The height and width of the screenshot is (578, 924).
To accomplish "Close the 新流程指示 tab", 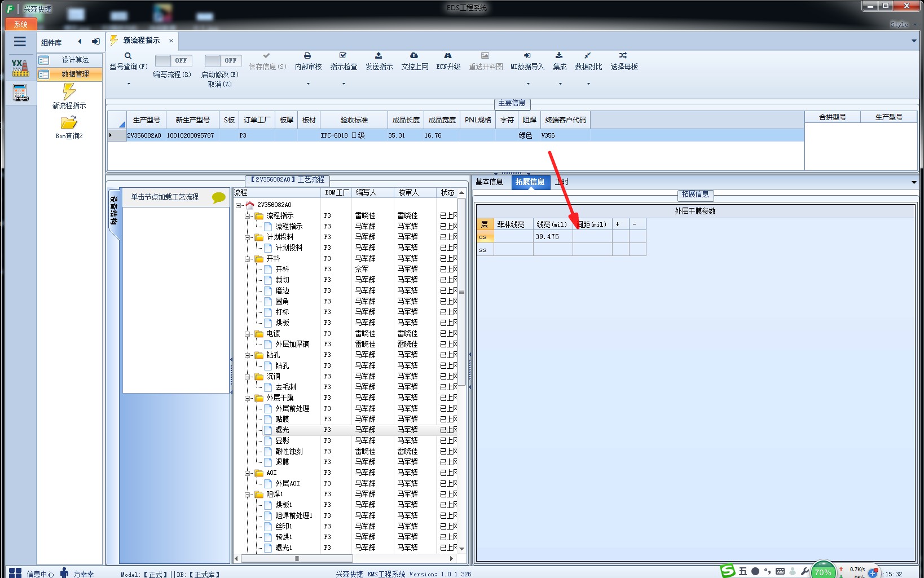I will [x=171, y=41].
